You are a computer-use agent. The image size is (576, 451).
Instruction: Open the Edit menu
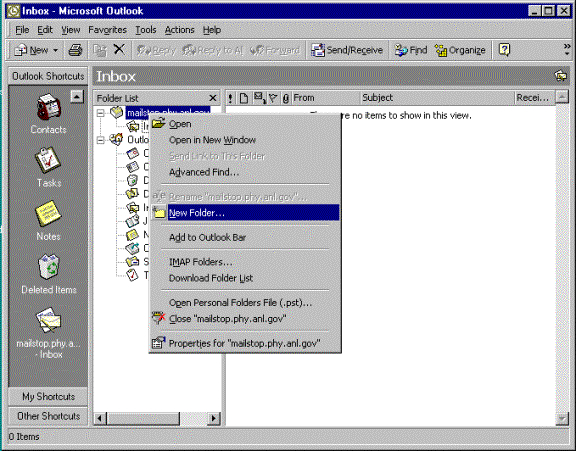tap(45, 30)
